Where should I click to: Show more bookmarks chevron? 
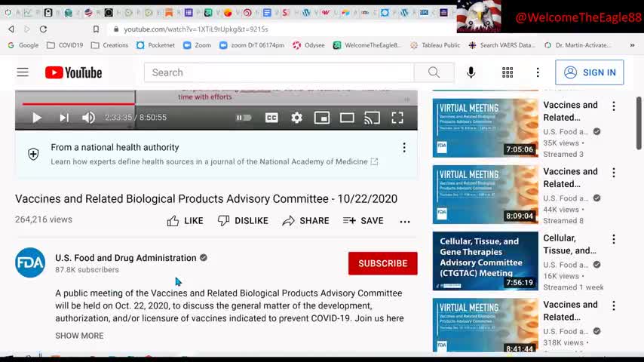coord(632,45)
